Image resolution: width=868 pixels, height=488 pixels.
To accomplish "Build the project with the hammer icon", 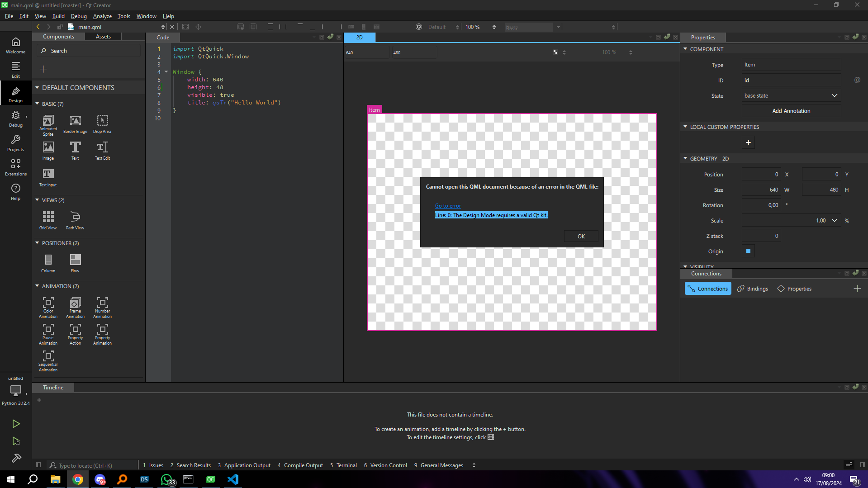I will click(16, 458).
